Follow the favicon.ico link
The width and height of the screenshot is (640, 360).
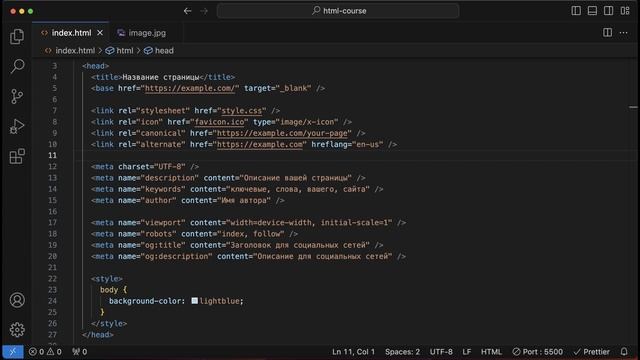pyautogui.click(x=219, y=122)
